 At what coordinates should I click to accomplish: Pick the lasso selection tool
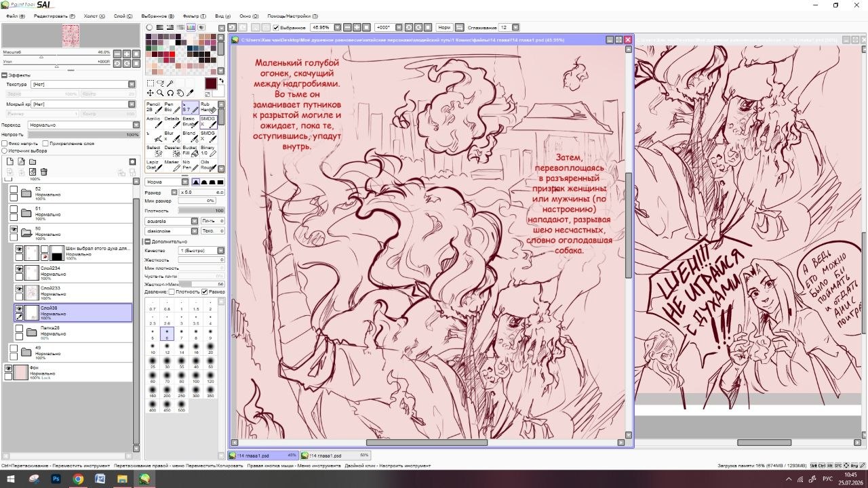(161, 83)
